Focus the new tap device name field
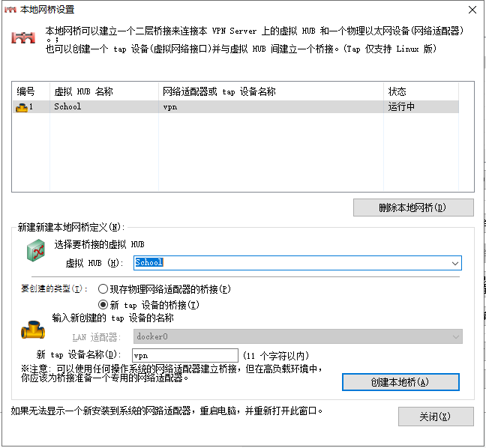The image size is (486, 448). click(184, 355)
